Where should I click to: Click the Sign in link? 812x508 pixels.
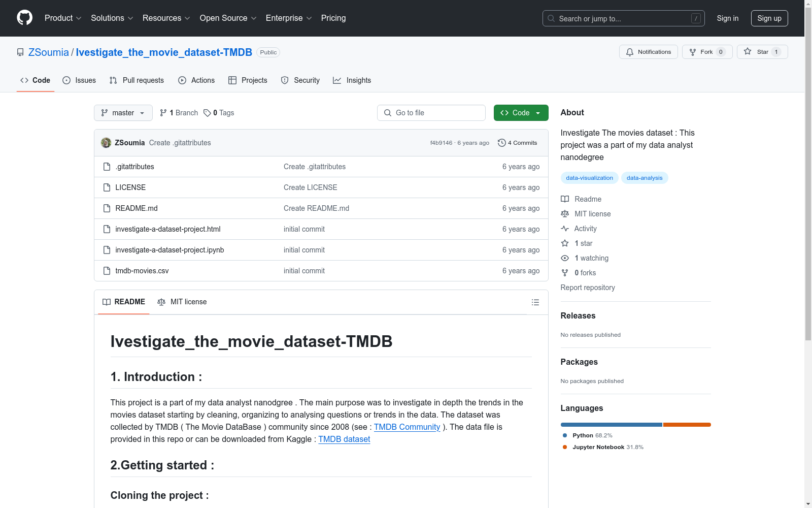(727, 18)
